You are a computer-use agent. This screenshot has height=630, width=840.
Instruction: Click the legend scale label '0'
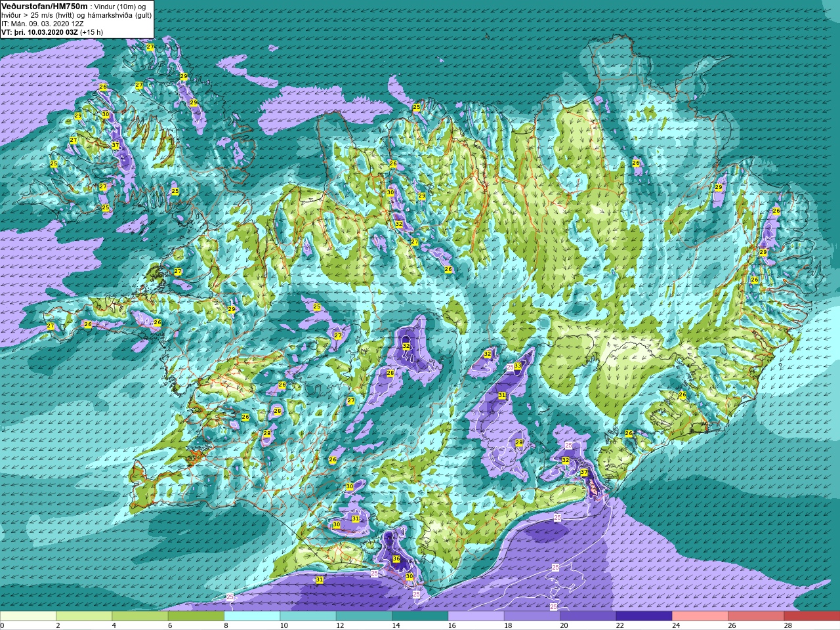click(3, 625)
